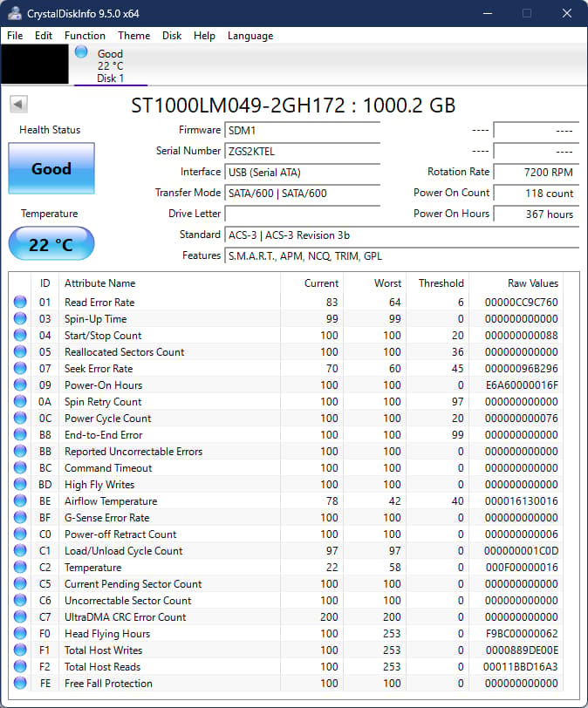Click the Transfer Mode field
This screenshot has height=708, width=588.
(303, 194)
